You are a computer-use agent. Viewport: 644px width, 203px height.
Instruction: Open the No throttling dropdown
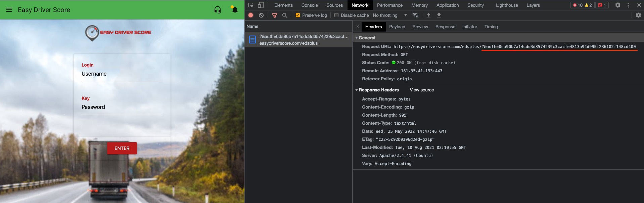[x=390, y=15]
